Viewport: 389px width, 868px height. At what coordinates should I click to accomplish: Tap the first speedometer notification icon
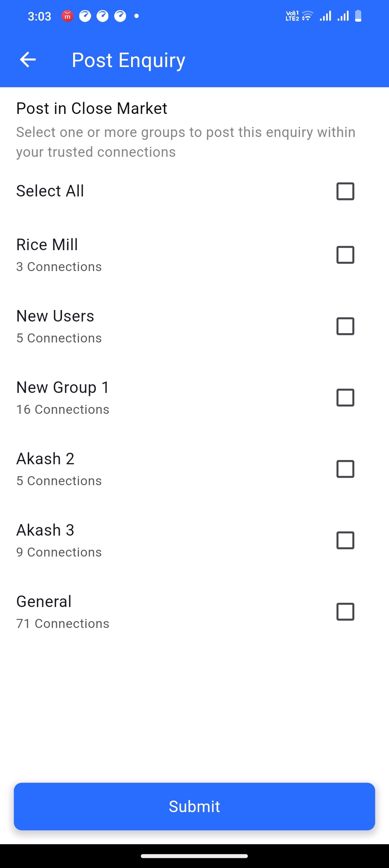(x=85, y=16)
